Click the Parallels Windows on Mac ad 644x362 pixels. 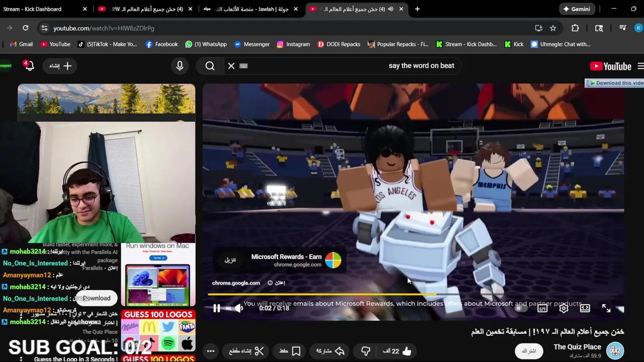point(157,274)
